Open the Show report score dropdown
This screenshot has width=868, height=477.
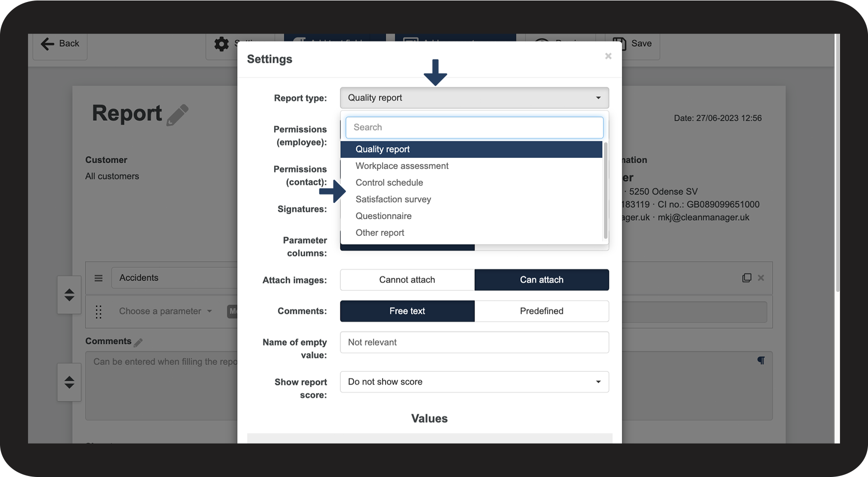click(x=474, y=382)
